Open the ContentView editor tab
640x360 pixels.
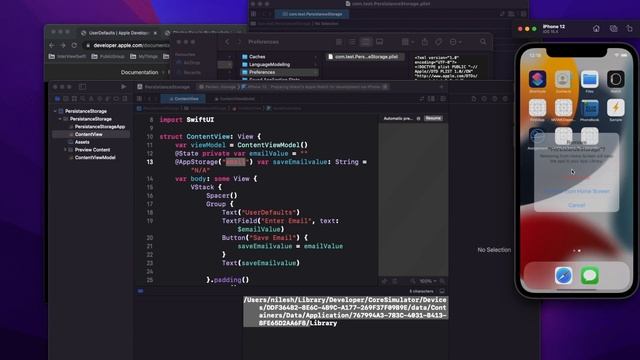(183, 99)
